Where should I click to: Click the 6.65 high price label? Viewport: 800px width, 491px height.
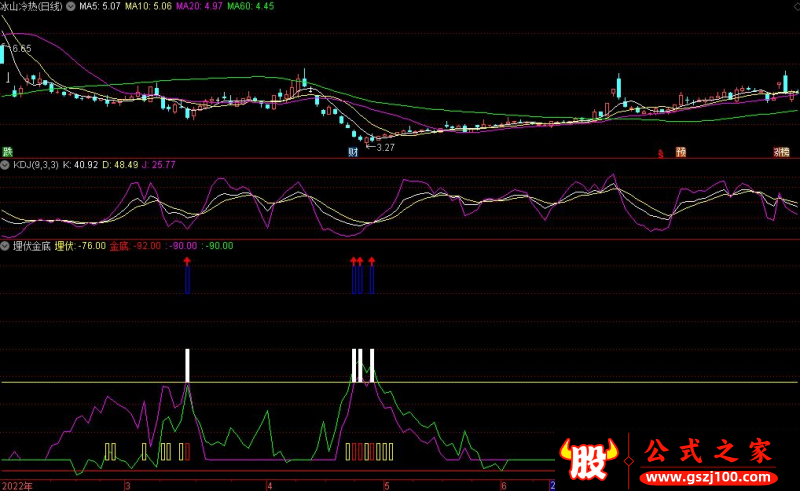coord(22,48)
